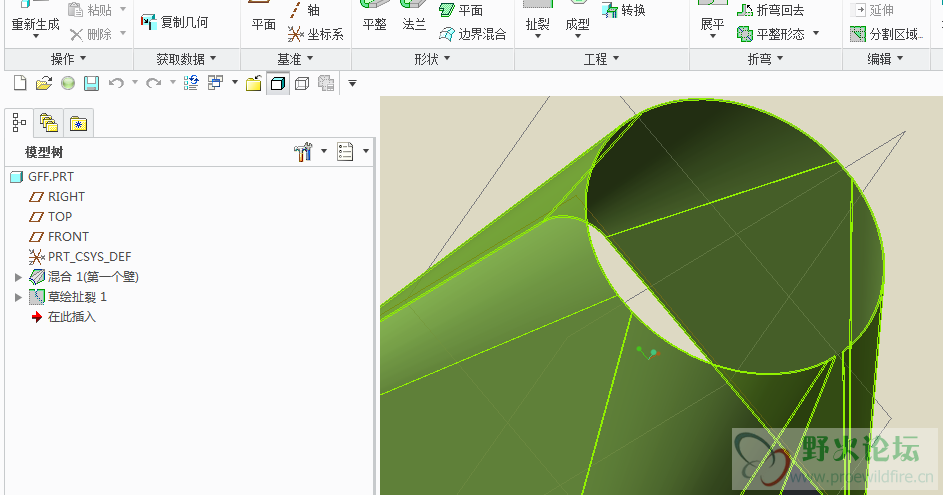Open a file with the Open folder icon
The width and height of the screenshot is (943, 495).
pyautogui.click(x=43, y=83)
